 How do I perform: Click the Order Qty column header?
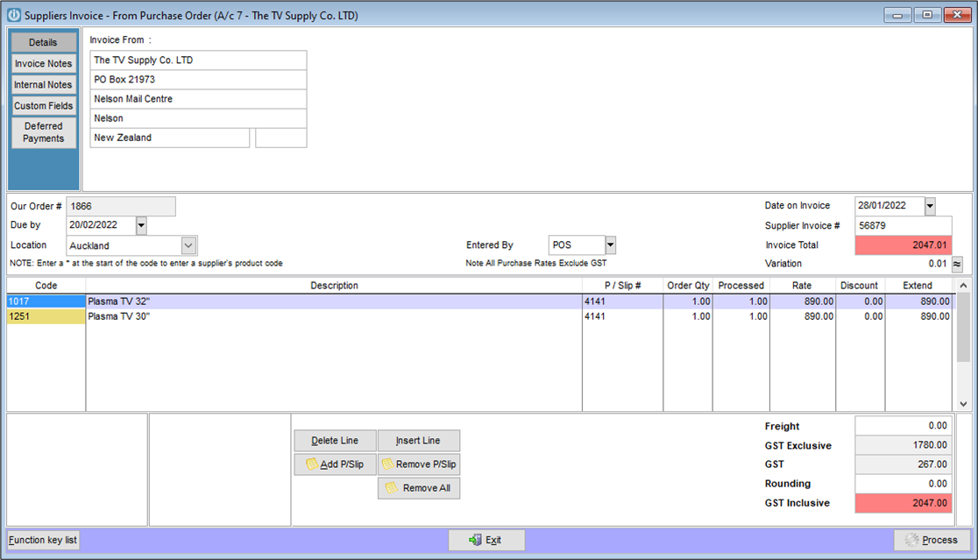[x=688, y=286]
